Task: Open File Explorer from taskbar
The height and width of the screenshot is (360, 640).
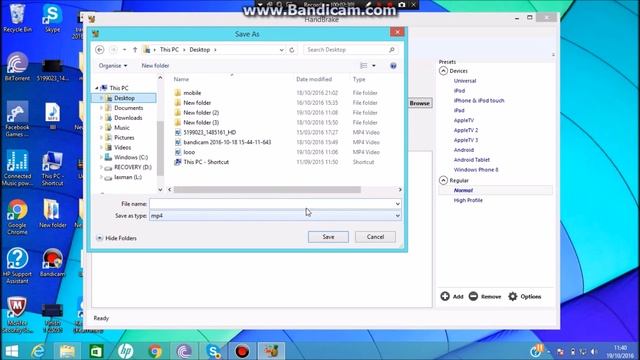Action: (x=67, y=351)
